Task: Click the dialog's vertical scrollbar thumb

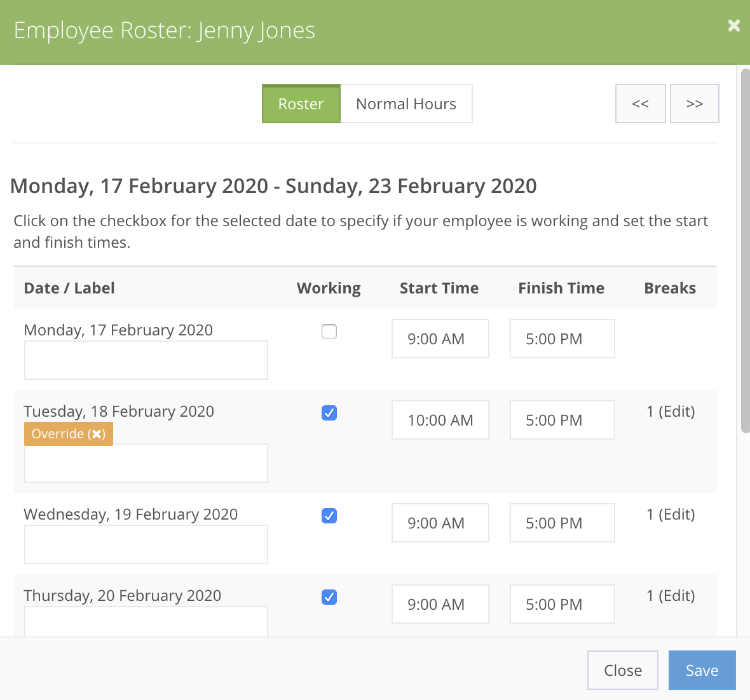Action: (x=745, y=251)
